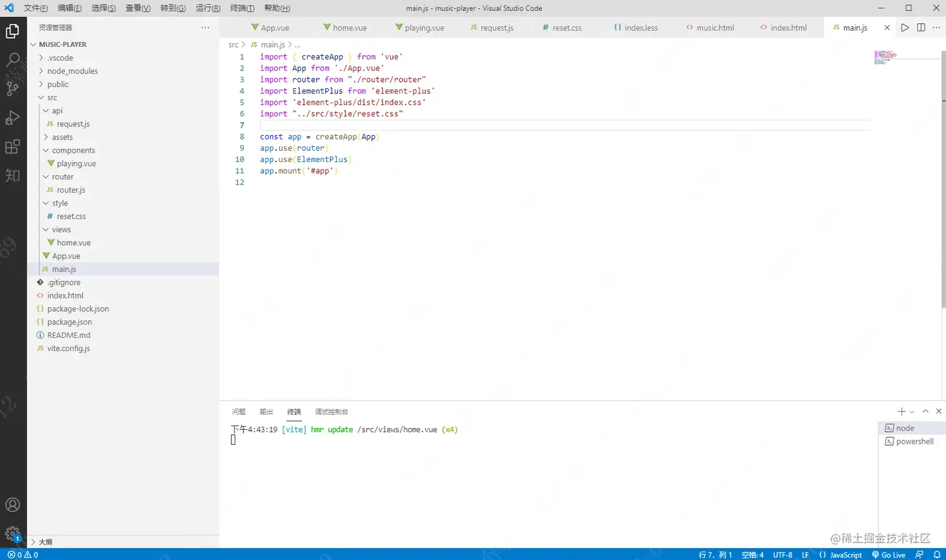The image size is (946, 560).
Task: Start the Go Live server
Action: 888,554
